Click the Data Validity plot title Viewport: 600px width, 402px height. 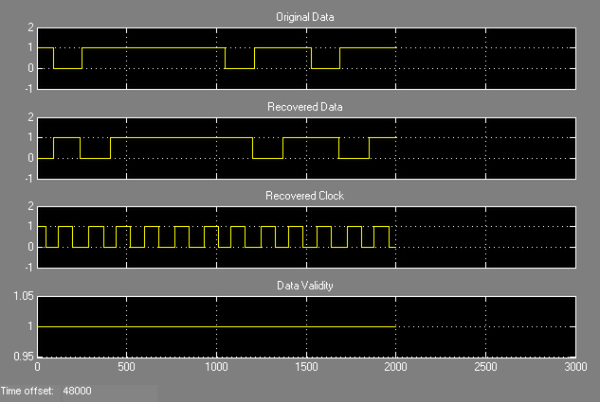click(x=305, y=286)
